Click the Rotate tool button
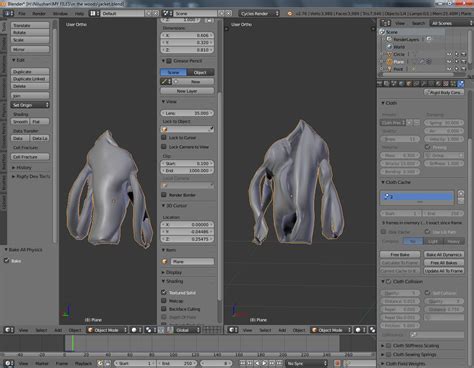Viewport: 474px width, 368px height. 30,33
